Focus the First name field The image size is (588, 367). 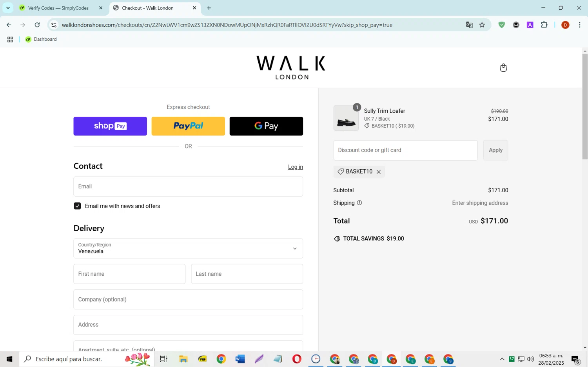pos(129,274)
